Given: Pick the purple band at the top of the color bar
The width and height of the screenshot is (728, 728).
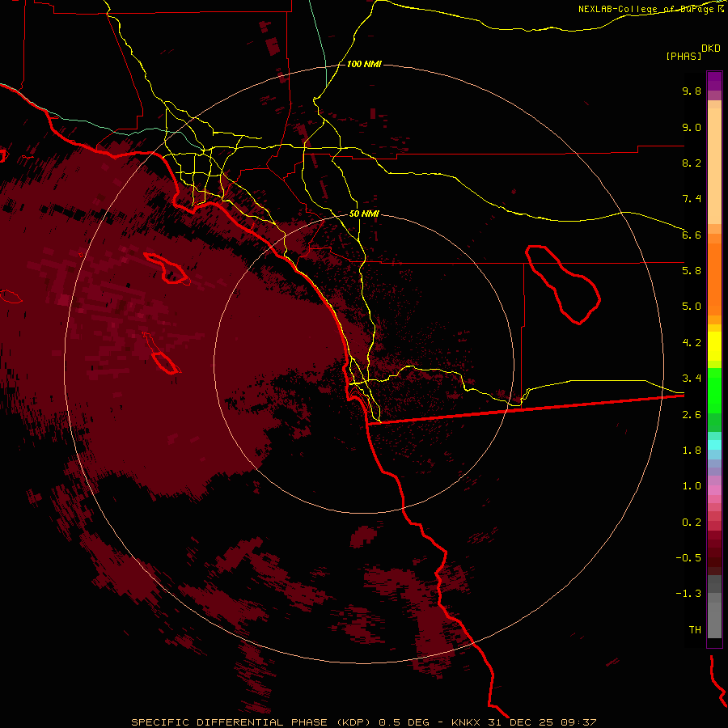Looking at the screenshot, I should [714, 81].
